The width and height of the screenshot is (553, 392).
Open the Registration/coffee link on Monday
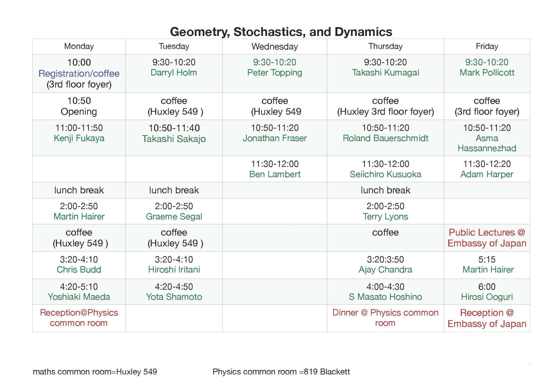click(79, 73)
